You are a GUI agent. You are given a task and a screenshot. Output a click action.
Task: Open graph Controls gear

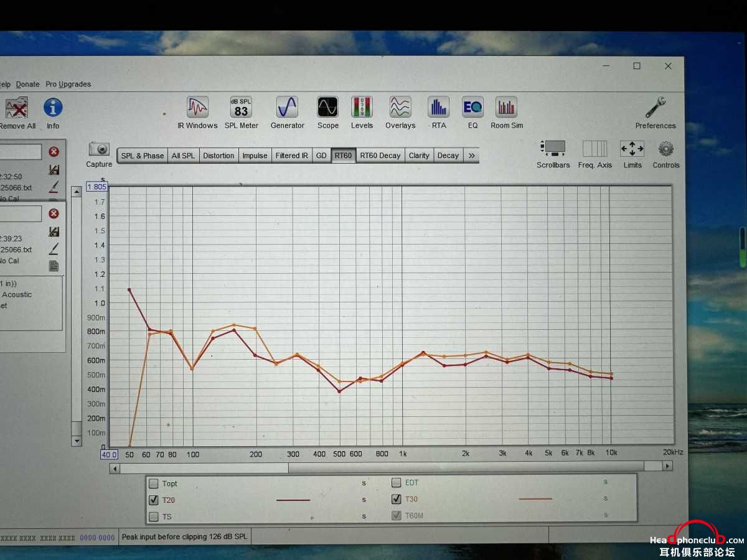click(666, 154)
